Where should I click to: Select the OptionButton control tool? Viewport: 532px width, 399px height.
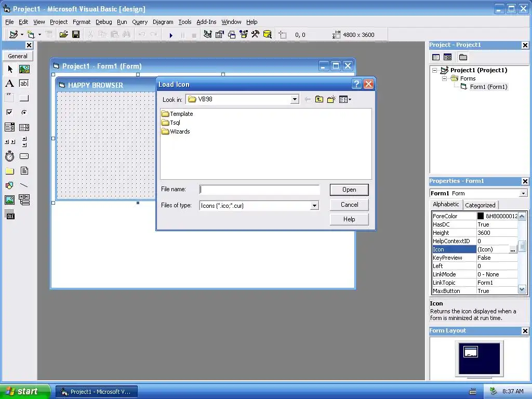point(24,112)
